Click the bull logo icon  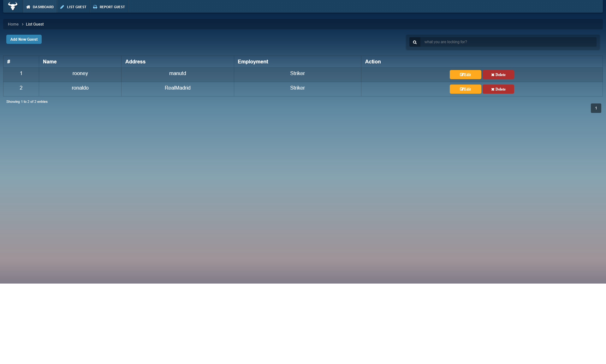[13, 6]
